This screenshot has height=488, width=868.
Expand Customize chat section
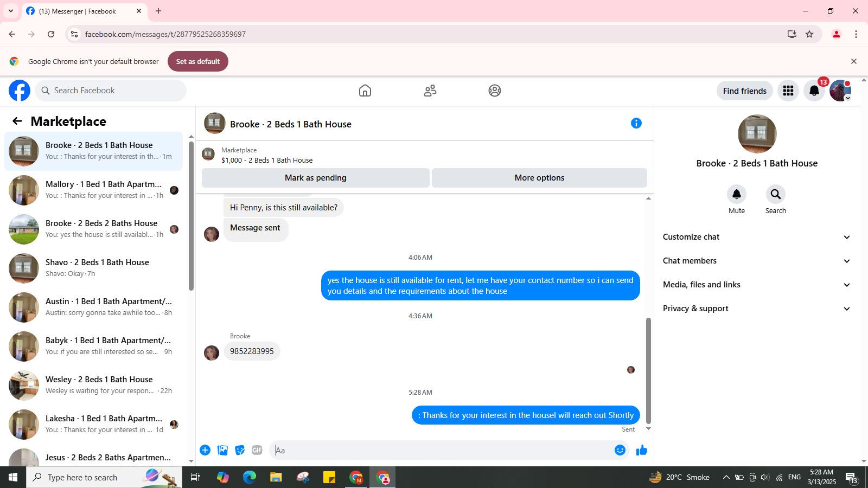click(x=757, y=237)
